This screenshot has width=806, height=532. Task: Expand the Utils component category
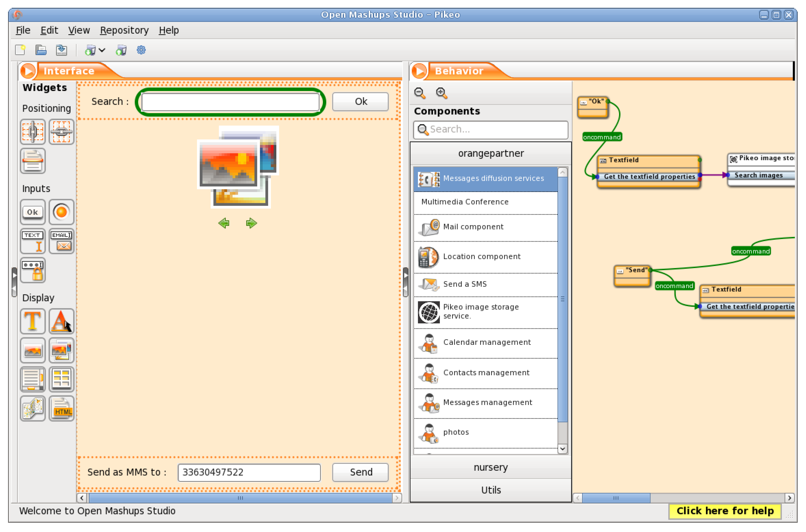point(491,490)
